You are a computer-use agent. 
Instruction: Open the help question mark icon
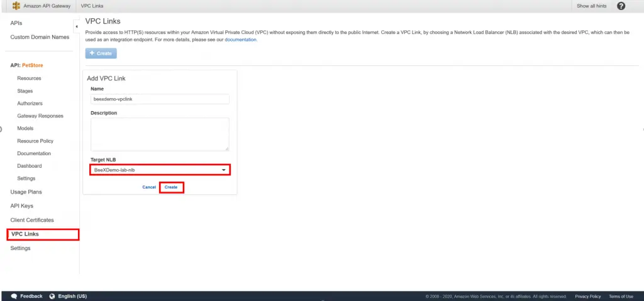point(621,6)
